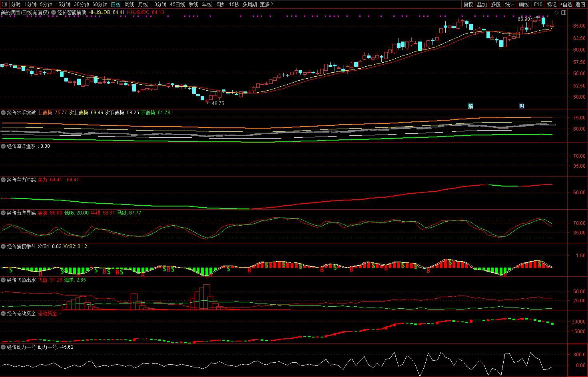
Task: Click the 65.00 price axis label
Action: [x=579, y=26]
